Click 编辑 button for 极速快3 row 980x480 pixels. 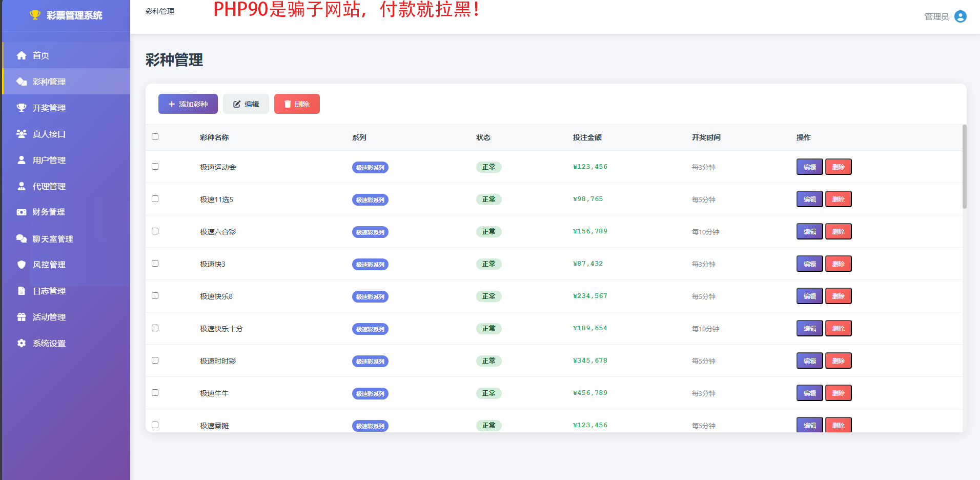pos(809,264)
